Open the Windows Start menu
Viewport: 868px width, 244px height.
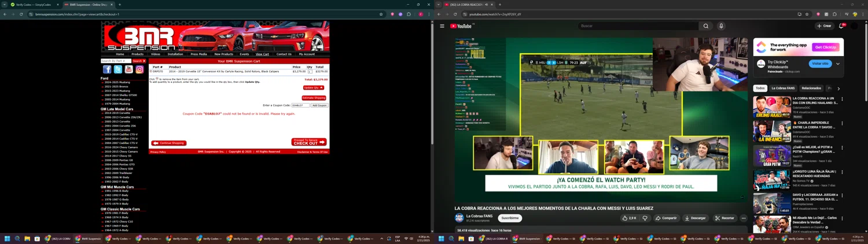point(8,238)
